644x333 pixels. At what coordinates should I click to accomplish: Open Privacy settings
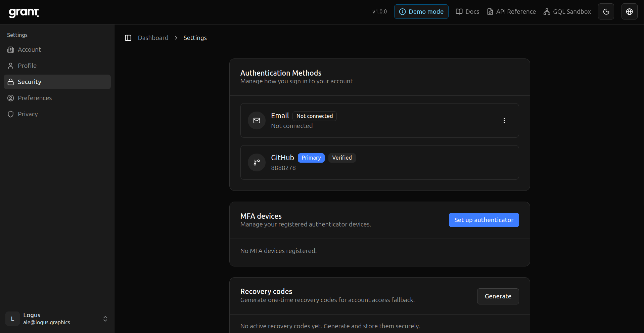57,114
